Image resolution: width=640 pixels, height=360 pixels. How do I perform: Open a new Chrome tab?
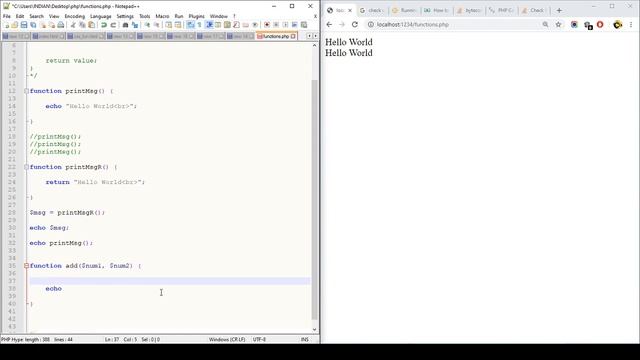click(x=559, y=10)
